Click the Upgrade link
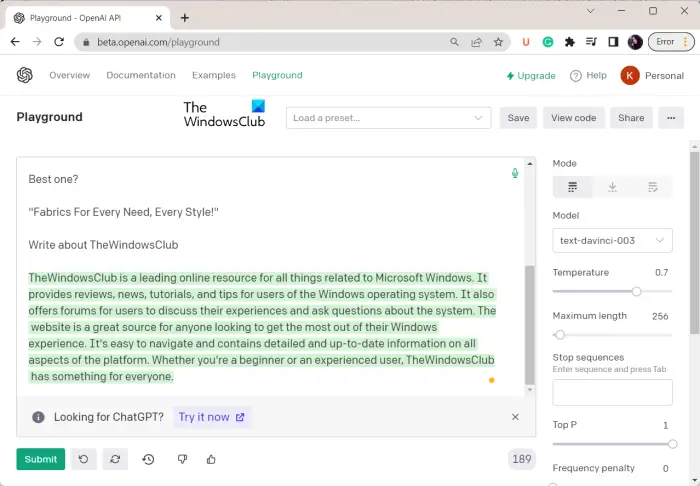This screenshot has width=700, height=486. coord(531,75)
